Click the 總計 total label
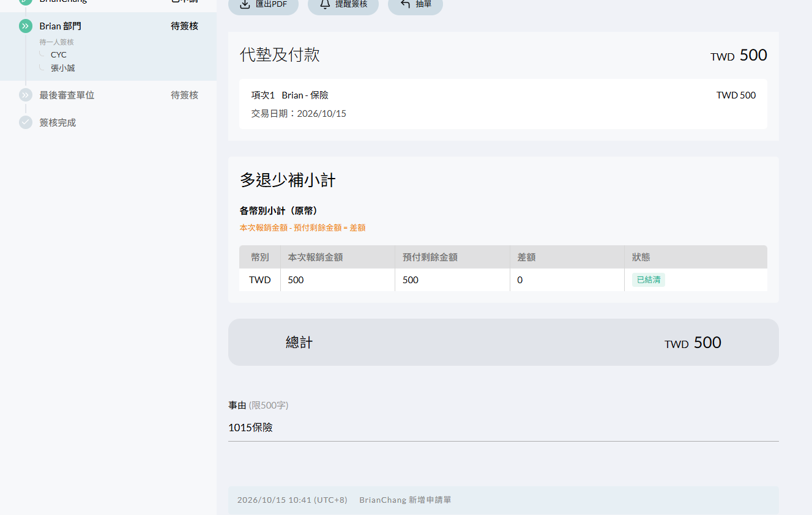Image resolution: width=812 pixels, height=515 pixels. (299, 343)
